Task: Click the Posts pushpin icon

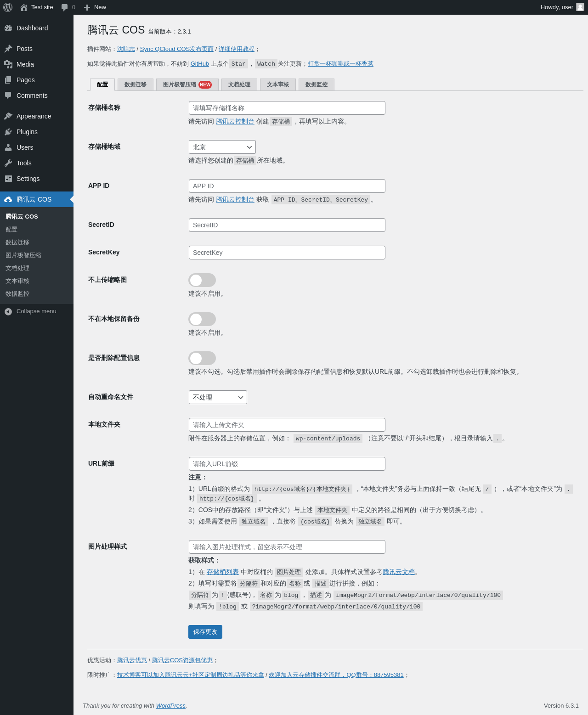Action: (x=8, y=49)
